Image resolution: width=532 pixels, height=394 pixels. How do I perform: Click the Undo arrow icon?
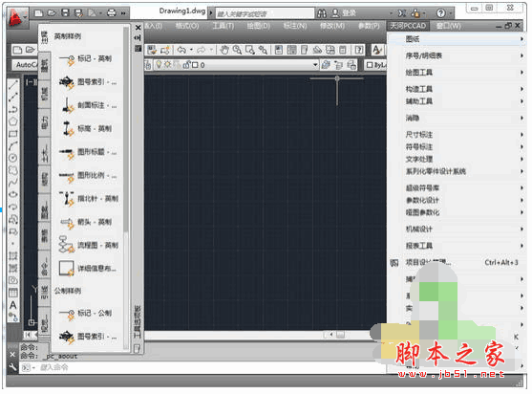pos(181,51)
